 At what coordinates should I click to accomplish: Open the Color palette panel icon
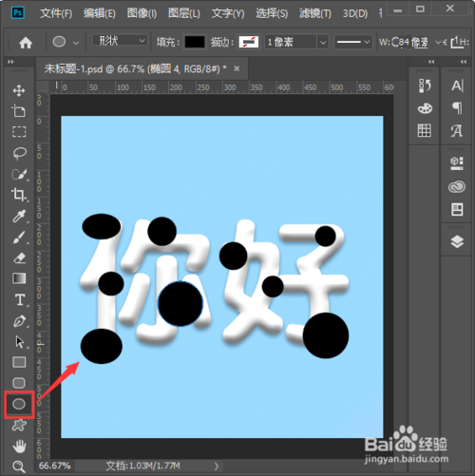click(x=425, y=108)
